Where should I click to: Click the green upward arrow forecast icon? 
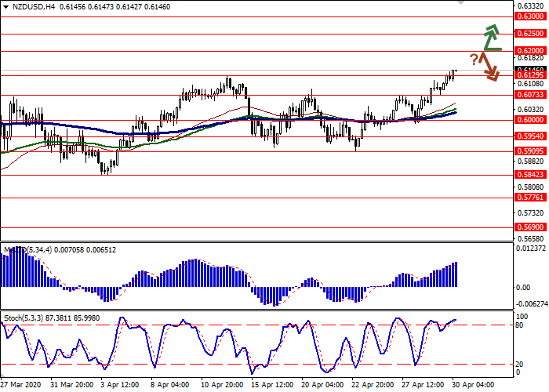pos(492,37)
